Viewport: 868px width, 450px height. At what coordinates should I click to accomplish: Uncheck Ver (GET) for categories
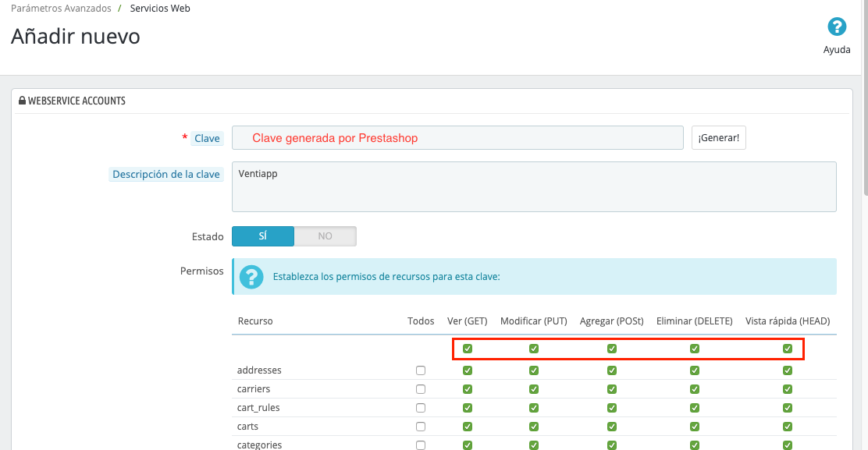(468, 445)
